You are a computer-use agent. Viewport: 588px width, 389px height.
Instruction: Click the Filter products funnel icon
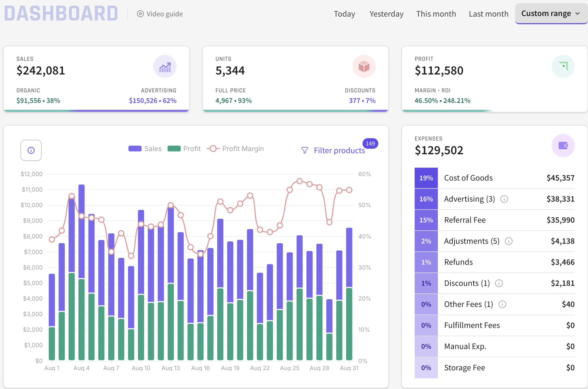[305, 150]
